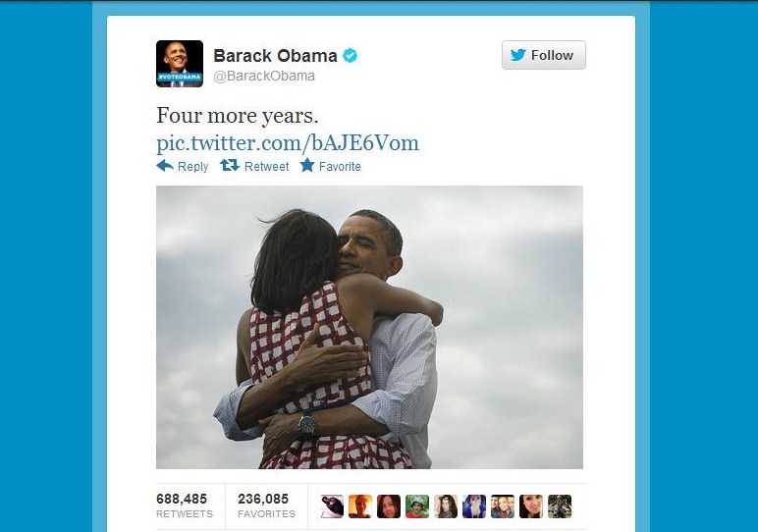The image size is (758, 532).
Task: Open the embraced couple photo
Action: [369, 327]
